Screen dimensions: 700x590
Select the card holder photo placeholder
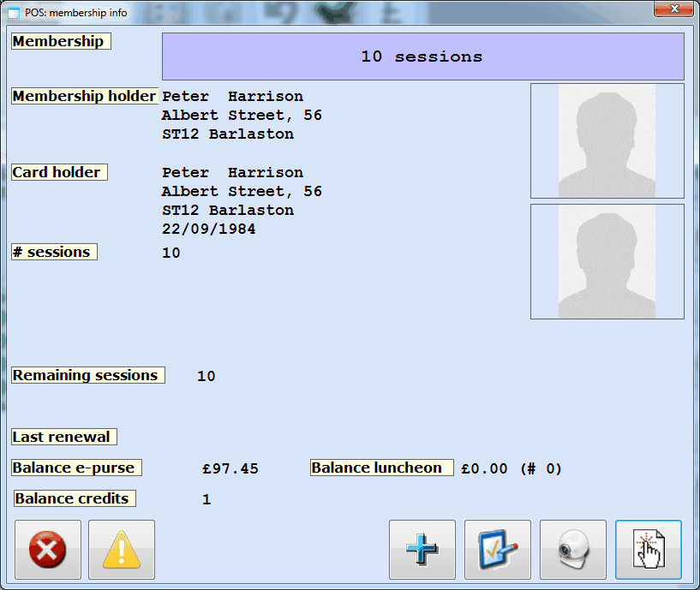coord(607,261)
